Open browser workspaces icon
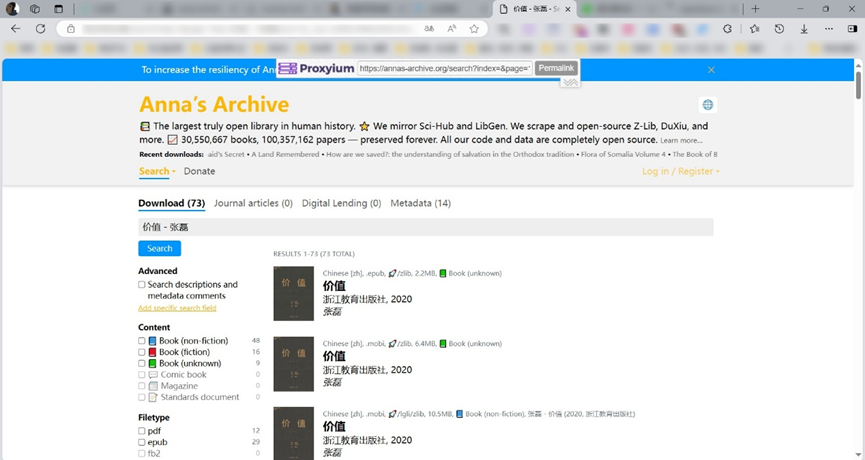This screenshot has width=865, height=460. pos(35,9)
